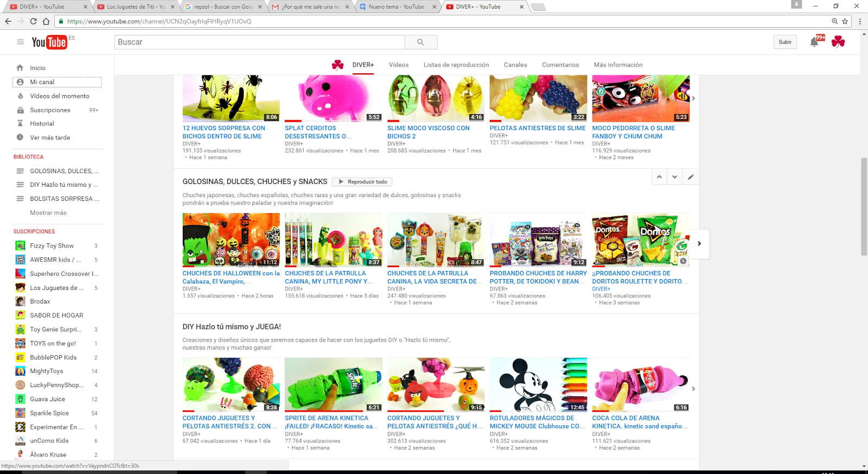Image resolution: width=868 pixels, height=474 pixels.
Task: Click the browser back arrow
Action: (x=8, y=21)
